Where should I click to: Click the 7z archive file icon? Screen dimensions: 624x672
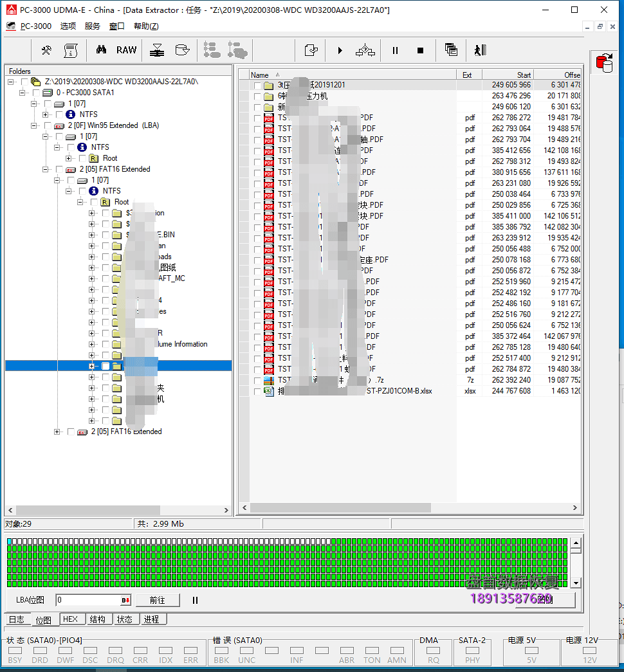pos(269,380)
